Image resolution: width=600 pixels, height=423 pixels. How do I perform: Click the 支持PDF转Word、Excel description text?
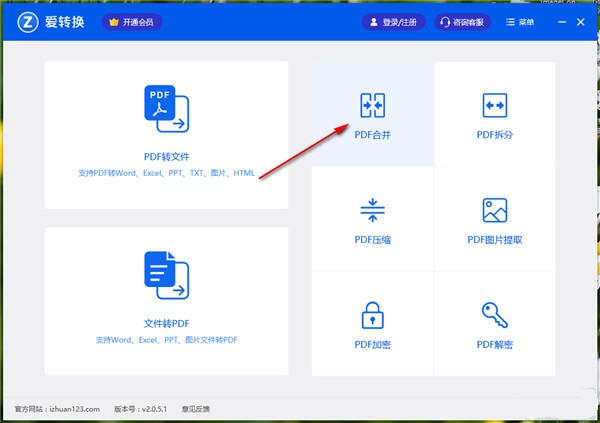tap(166, 173)
